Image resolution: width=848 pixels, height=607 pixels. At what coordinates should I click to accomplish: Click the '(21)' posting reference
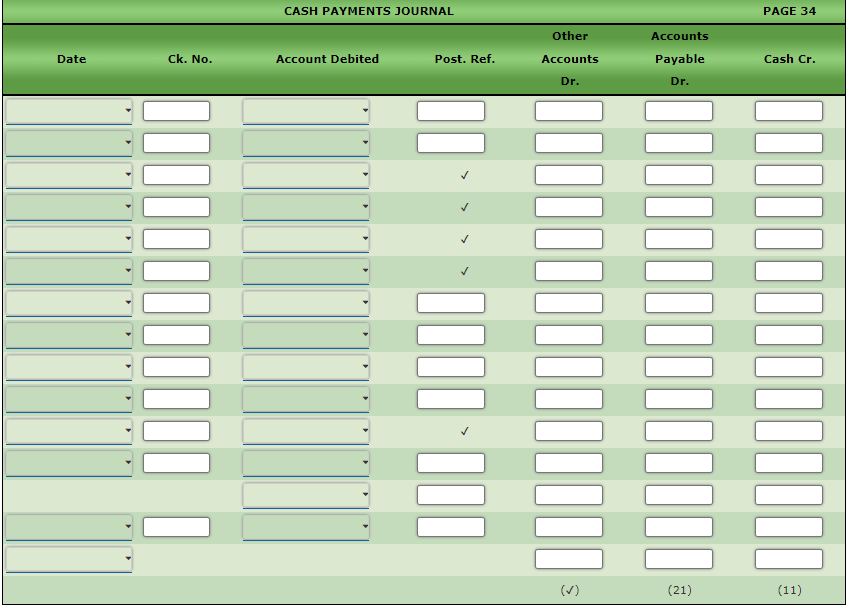pos(679,590)
